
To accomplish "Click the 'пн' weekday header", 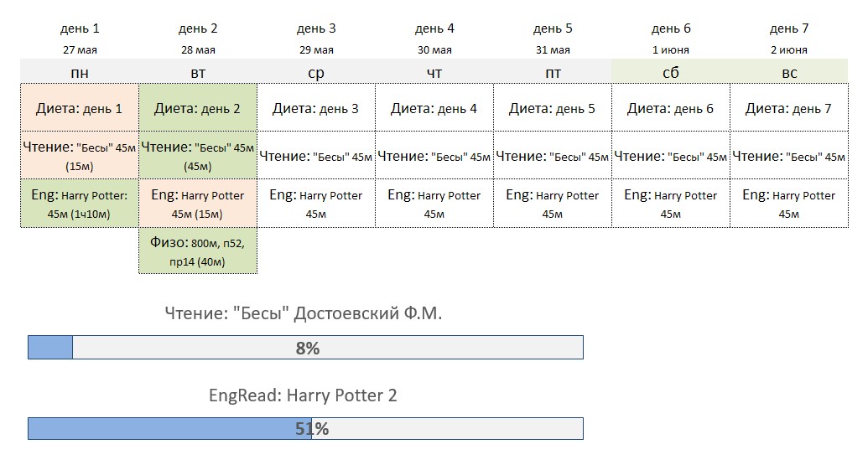I will (x=80, y=72).
